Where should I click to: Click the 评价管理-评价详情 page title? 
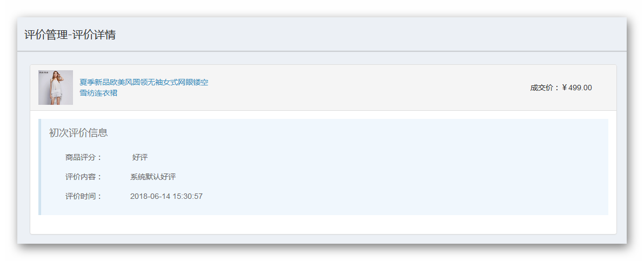[70, 35]
